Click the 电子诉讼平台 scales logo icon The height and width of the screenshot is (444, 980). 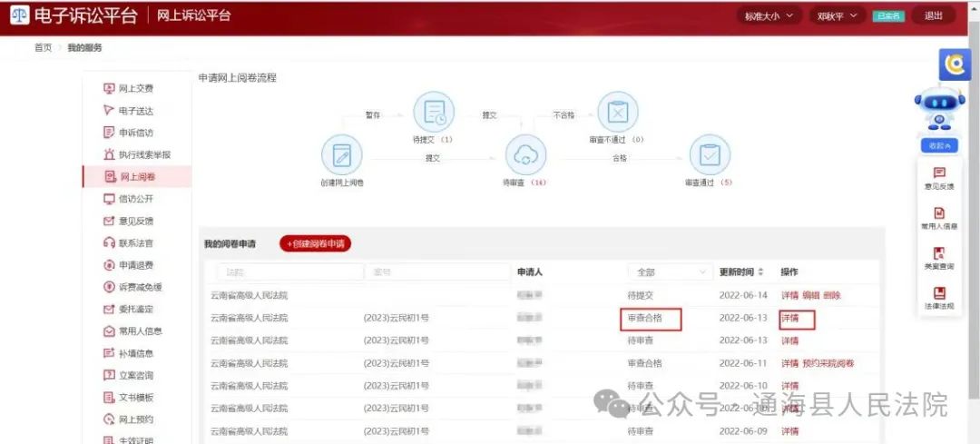(19, 15)
